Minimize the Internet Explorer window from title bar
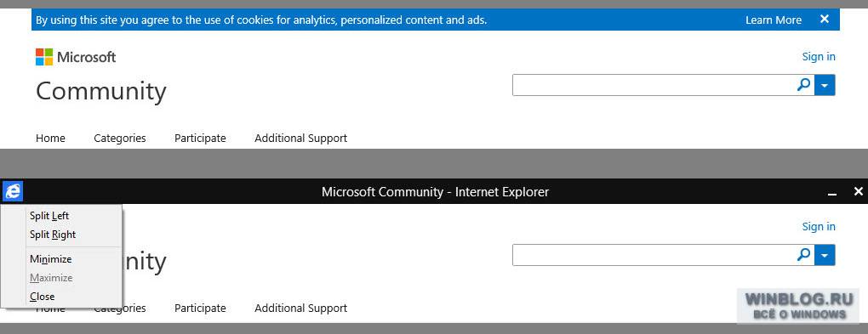The height and width of the screenshot is (334, 868). click(x=831, y=192)
